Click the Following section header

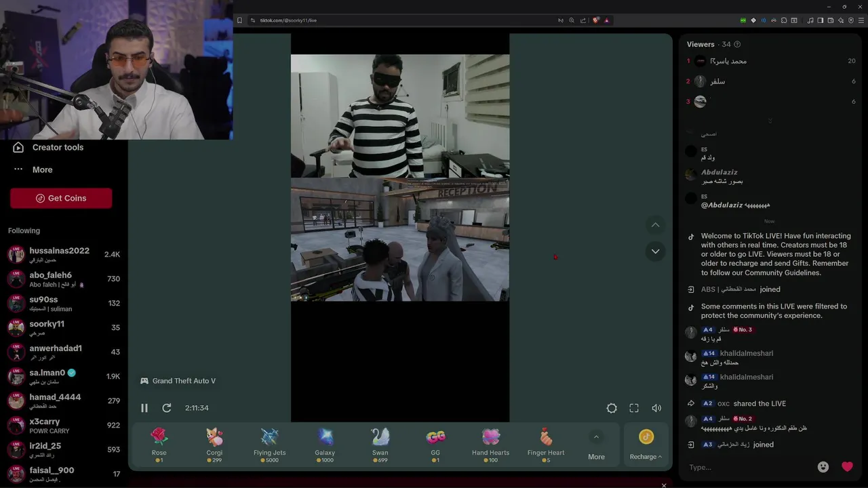click(x=24, y=230)
